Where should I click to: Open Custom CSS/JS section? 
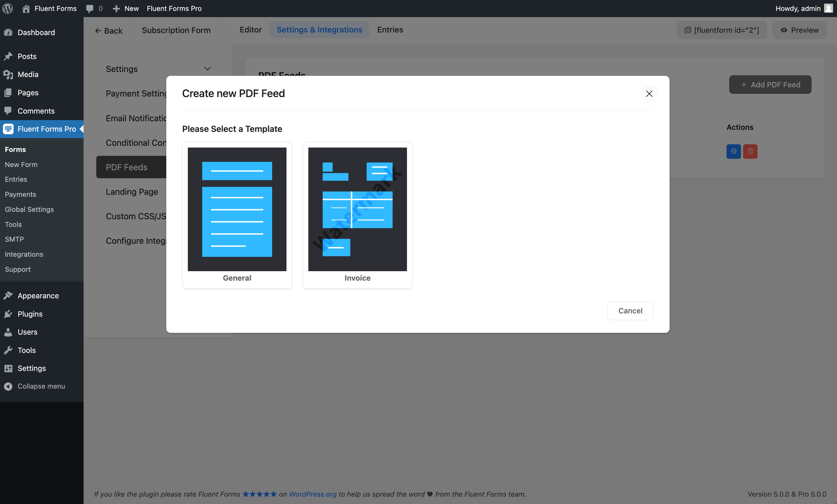coord(136,216)
